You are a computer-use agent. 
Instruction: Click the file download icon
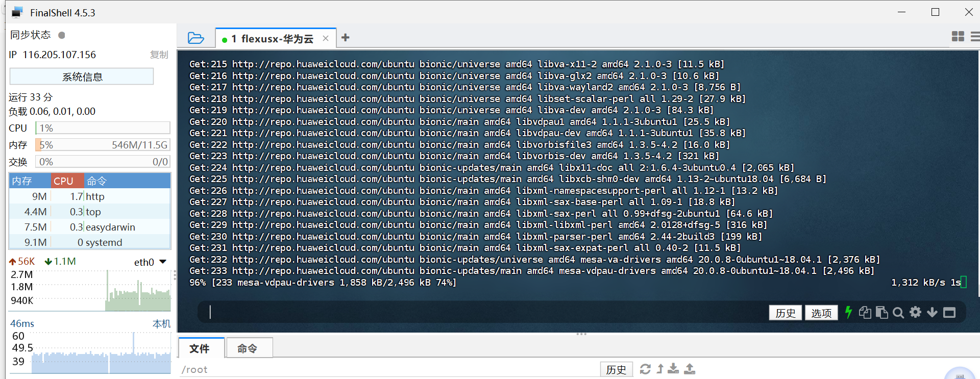coord(673,369)
